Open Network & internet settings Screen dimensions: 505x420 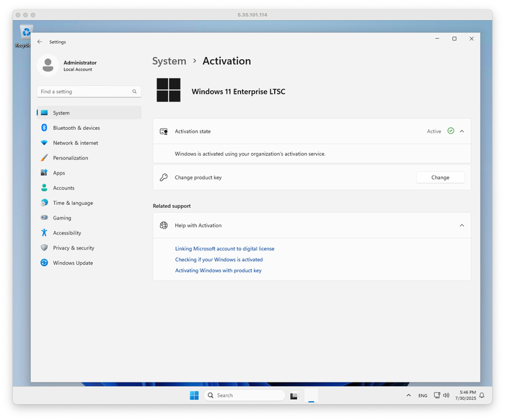click(x=75, y=143)
